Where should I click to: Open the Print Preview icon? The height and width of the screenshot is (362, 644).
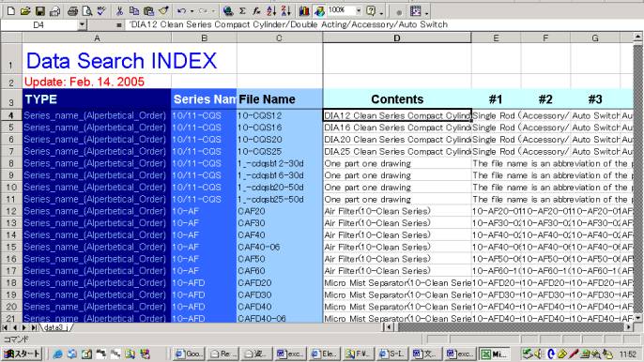87,11
